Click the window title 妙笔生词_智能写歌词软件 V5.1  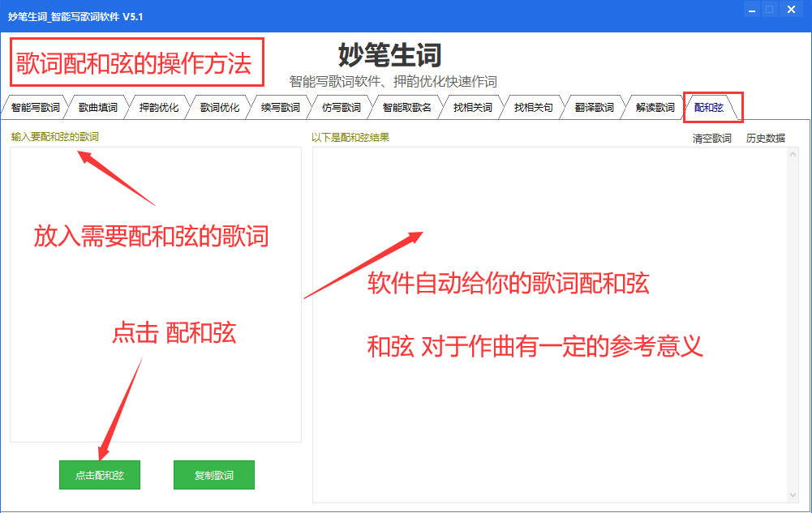[75, 16]
